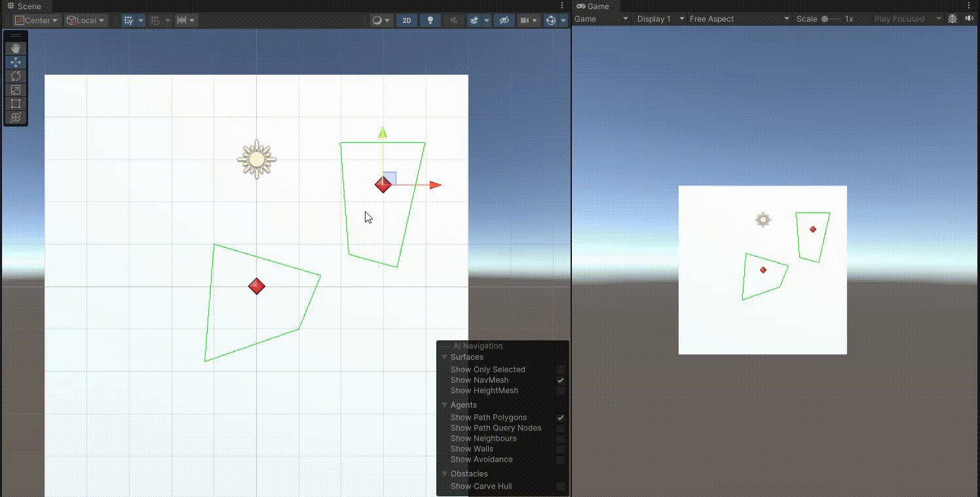
Task: Click the scene camera settings icon
Action: point(524,20)
